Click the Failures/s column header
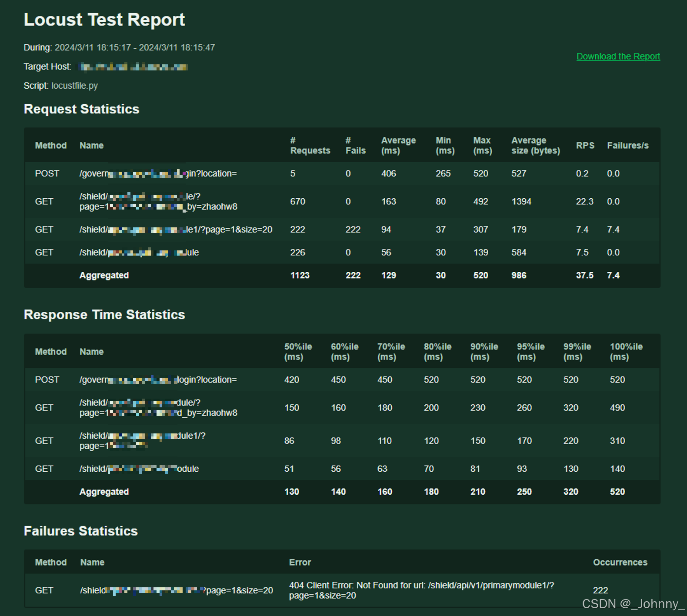The width and height of the screenshot is (687, 616). click(627, 146)
